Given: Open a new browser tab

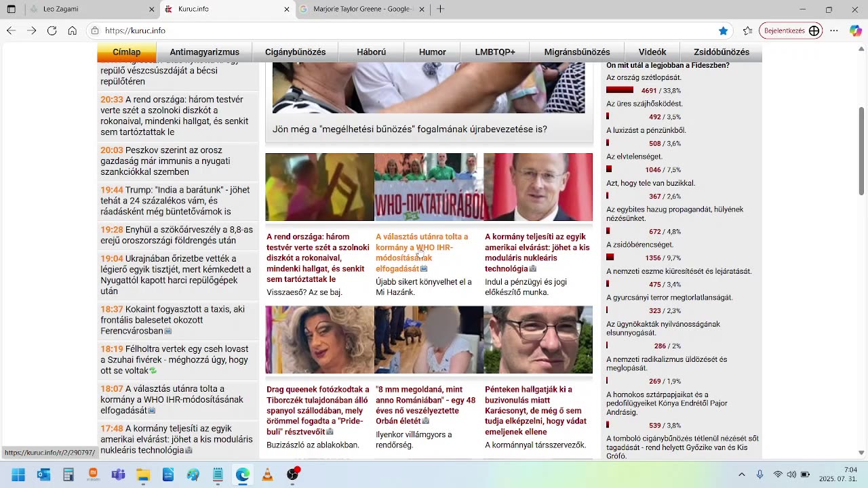Looking at the screenshot, I should point(441,9).
